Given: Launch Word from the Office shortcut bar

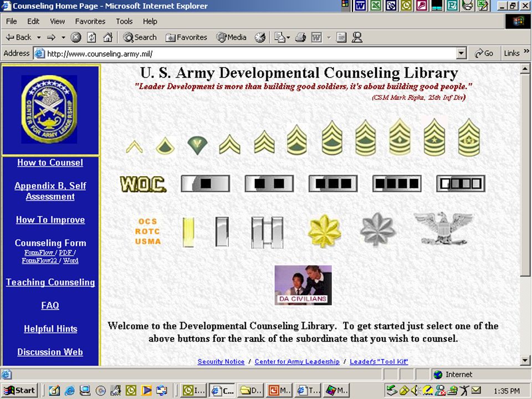Looking at the screenshot, I should tap(360, 6).
